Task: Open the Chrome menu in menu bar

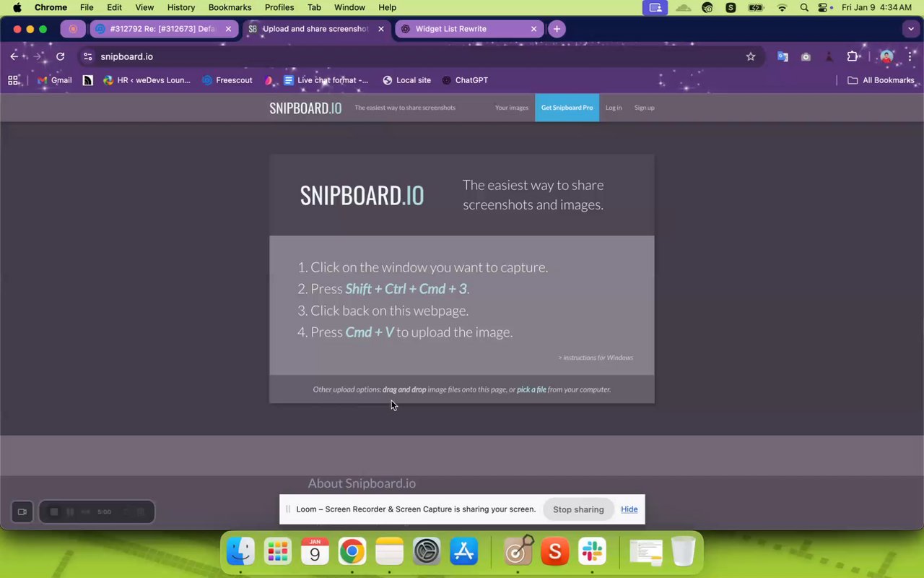Action: click(51, 7)
